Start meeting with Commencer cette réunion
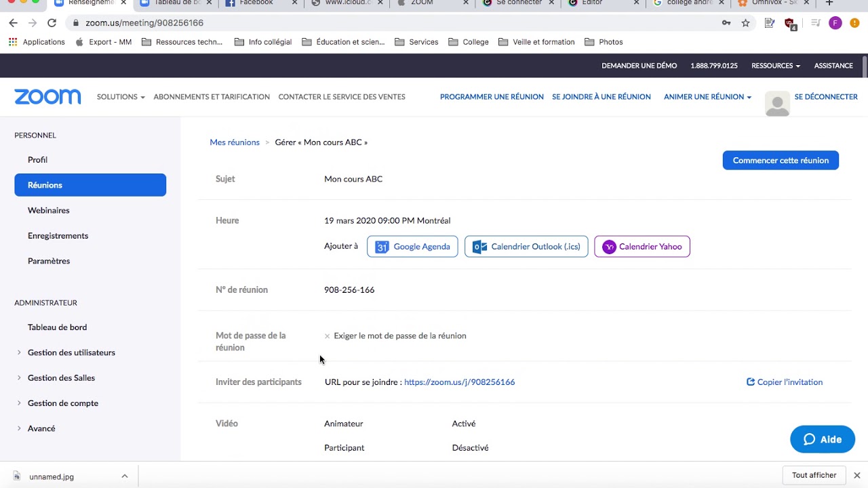868x488 pixels. click(x=781, y=161)
